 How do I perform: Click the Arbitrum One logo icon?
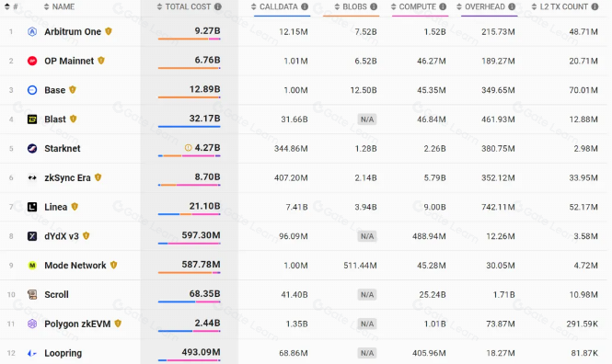click(x=32, y=31)
